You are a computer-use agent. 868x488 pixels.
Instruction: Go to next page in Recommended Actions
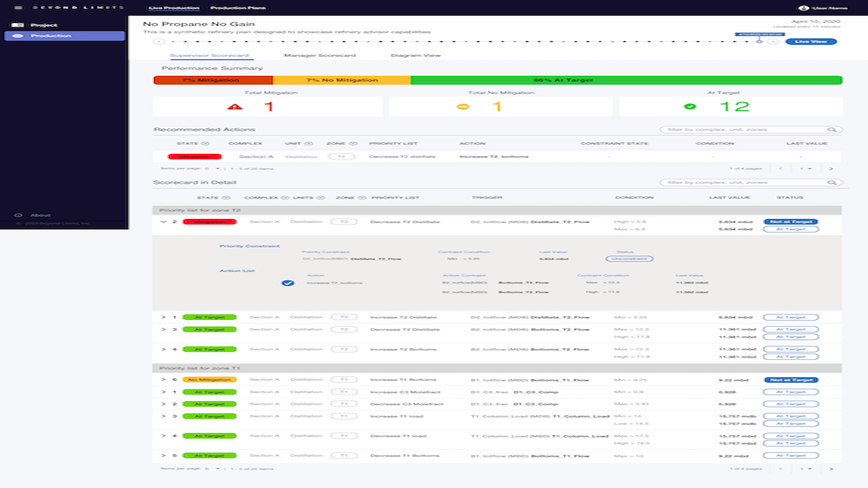pyautogui.click(x=831, y=168)
